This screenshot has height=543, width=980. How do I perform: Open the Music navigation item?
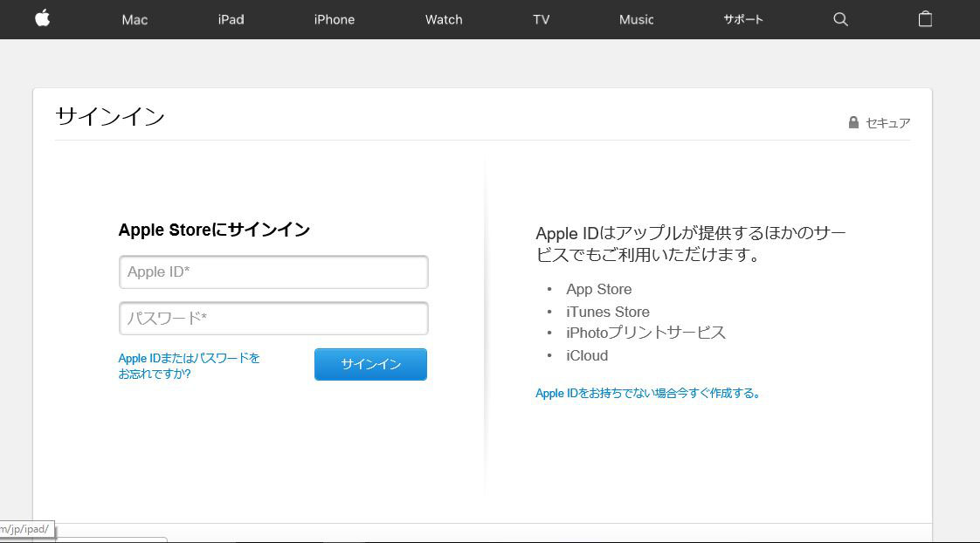click(636, 19)
